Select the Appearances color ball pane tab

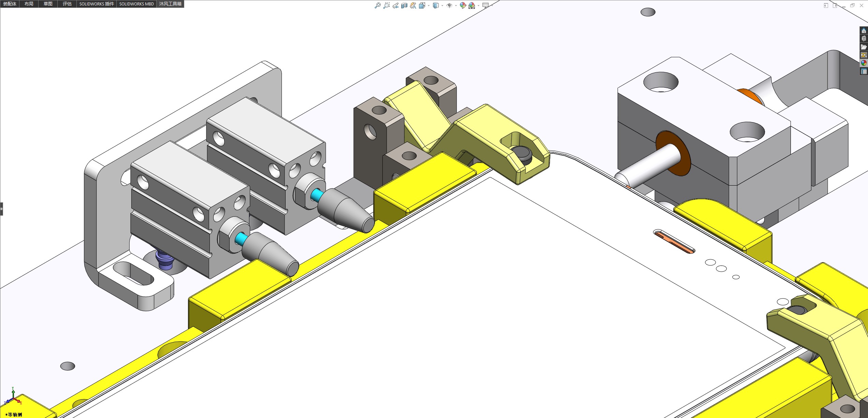point(864,63)
